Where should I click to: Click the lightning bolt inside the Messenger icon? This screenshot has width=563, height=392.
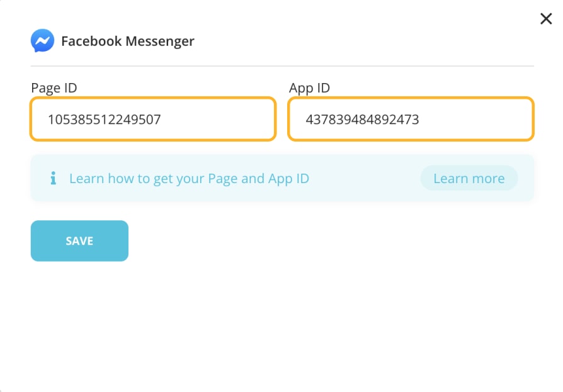coord(42,41)
